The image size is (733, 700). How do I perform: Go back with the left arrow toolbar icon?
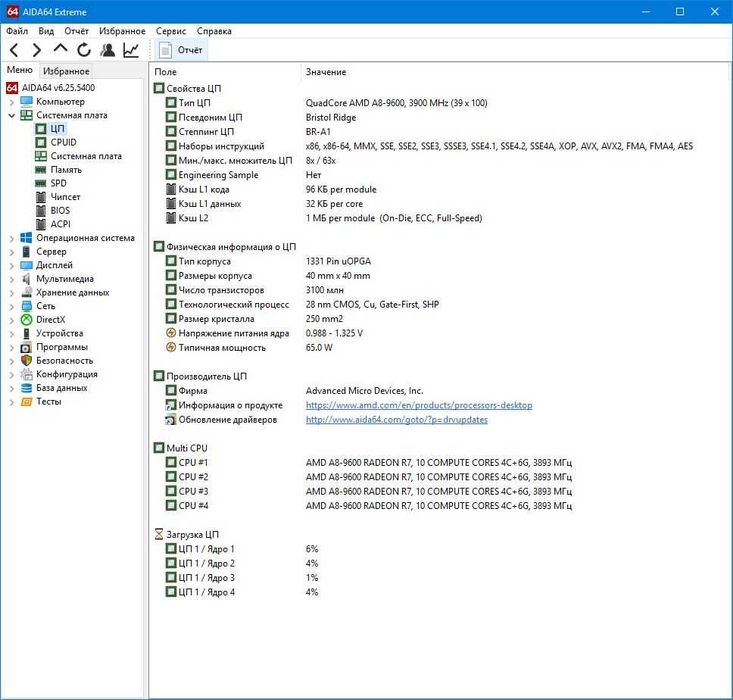(x=14, y=50)
